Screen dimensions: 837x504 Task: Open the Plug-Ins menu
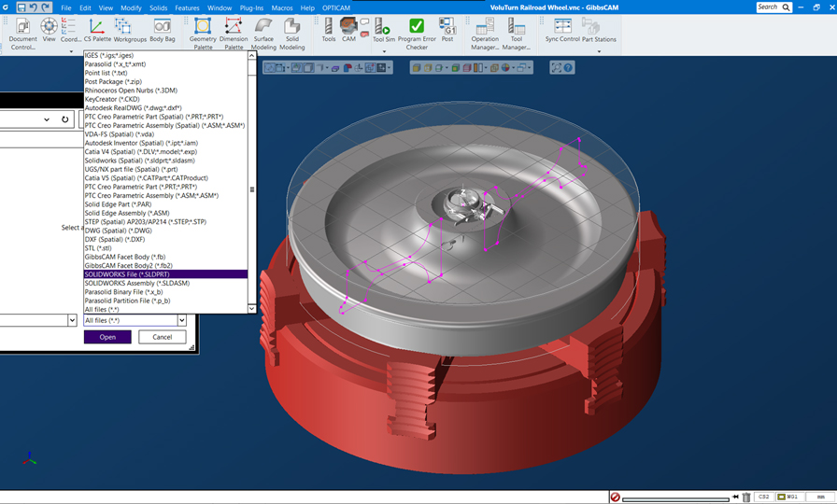[x=251, y=7]
